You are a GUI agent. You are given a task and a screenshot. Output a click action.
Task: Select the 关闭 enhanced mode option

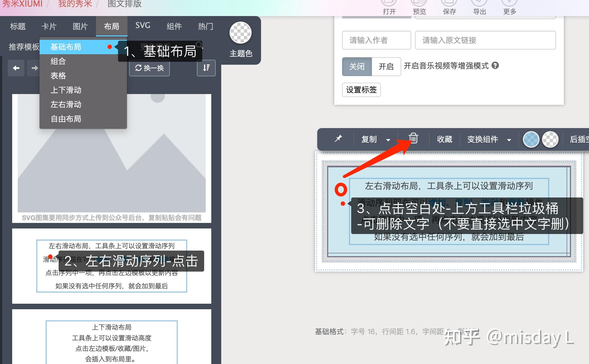pyautogui.click(x=357, y=67)
